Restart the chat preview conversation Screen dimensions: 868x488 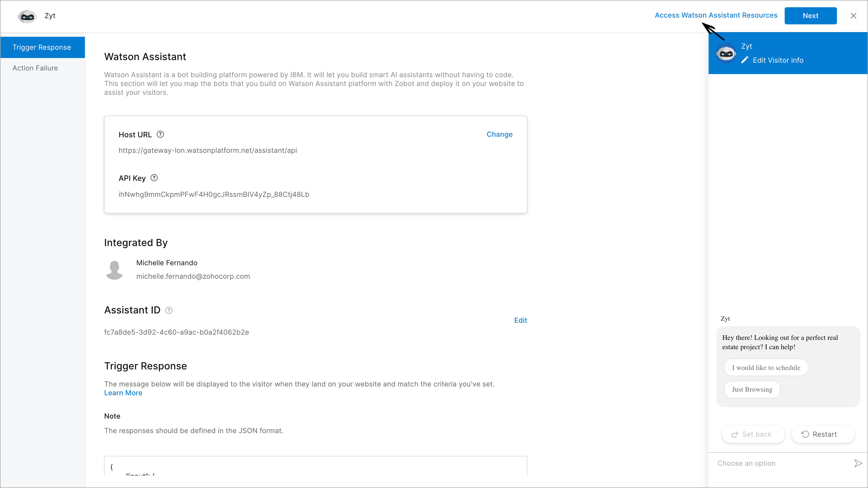(x=823, y=434)
